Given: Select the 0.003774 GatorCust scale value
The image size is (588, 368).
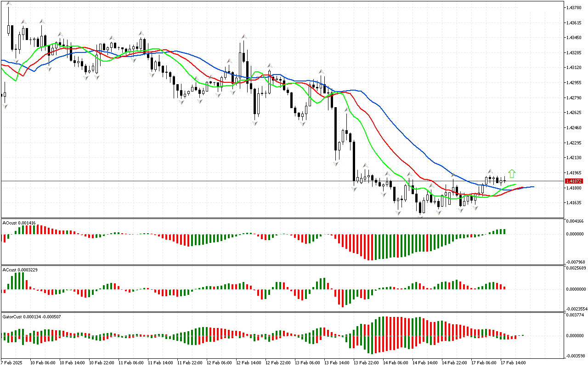Looking at the screenshot, I should point(575,315).
